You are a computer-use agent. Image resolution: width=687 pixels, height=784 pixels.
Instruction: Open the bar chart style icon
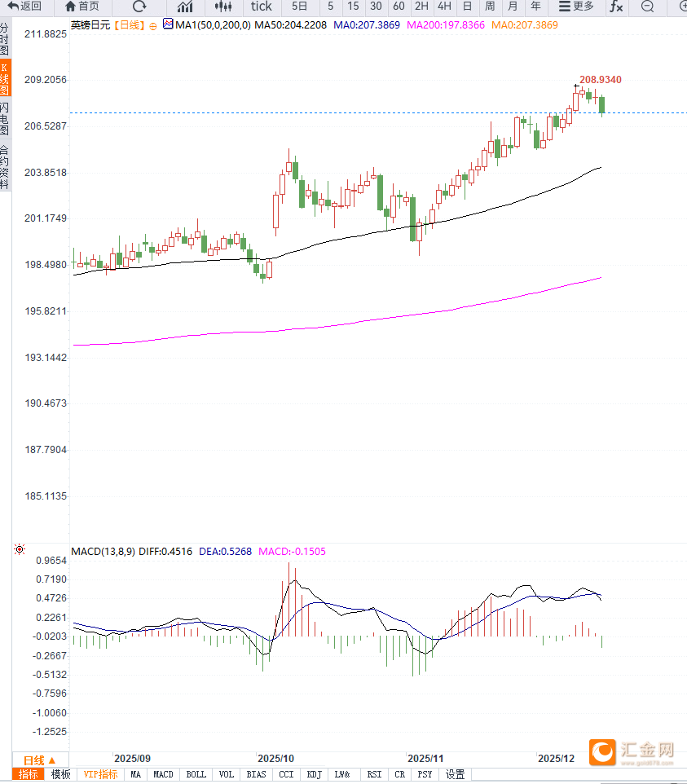[x=185, y=7]
